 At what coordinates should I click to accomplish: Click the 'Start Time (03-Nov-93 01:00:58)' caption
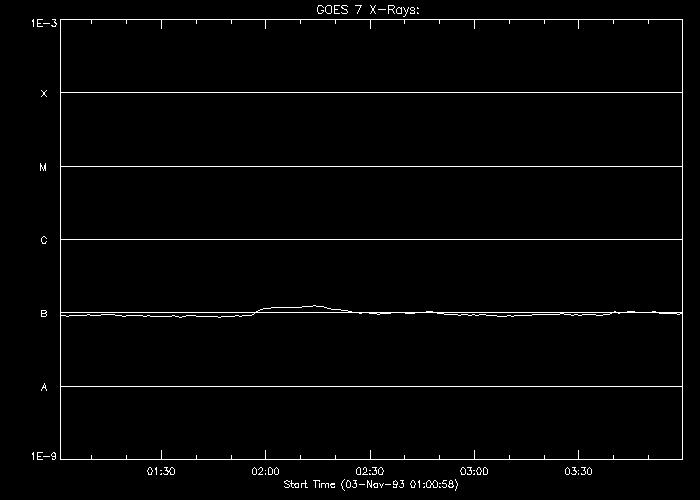click(x=371, y=484)
